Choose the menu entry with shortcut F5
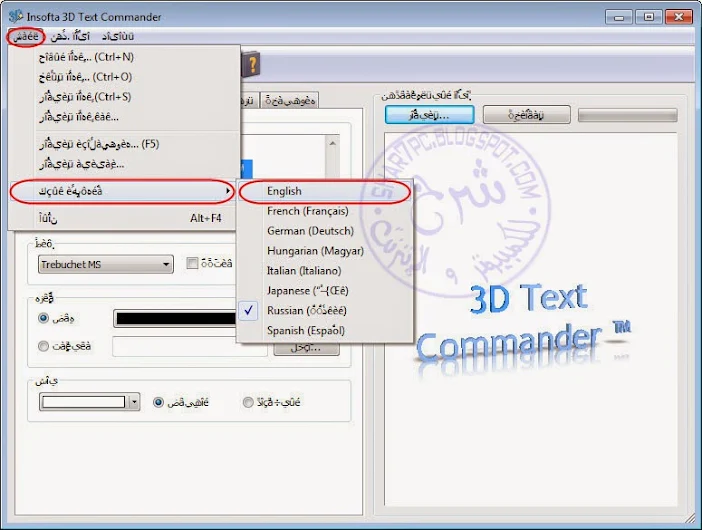The width and height of the screenshot is (702, 530). click(124, 144)
